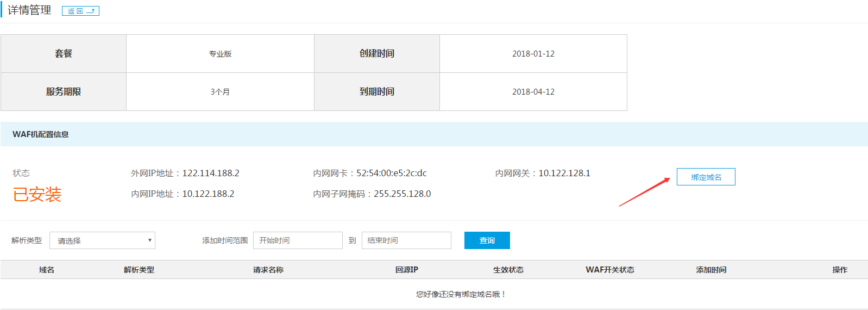Click the 回源IP column header
This screenshot has height=310, width=868.
(x=407, y=270)
